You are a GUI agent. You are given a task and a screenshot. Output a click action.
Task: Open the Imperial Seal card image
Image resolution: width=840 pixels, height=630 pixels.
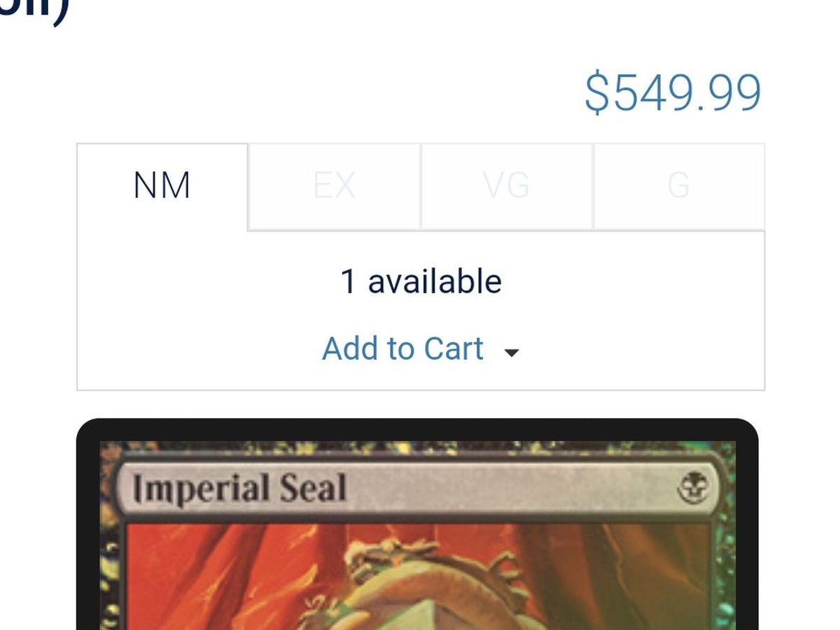tap(417, 524)
